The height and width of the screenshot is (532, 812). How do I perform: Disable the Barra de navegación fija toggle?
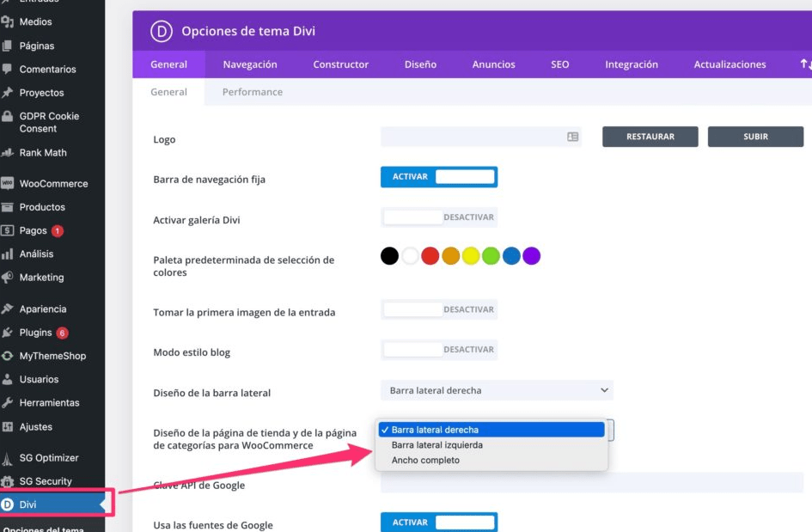coord(439,177)
